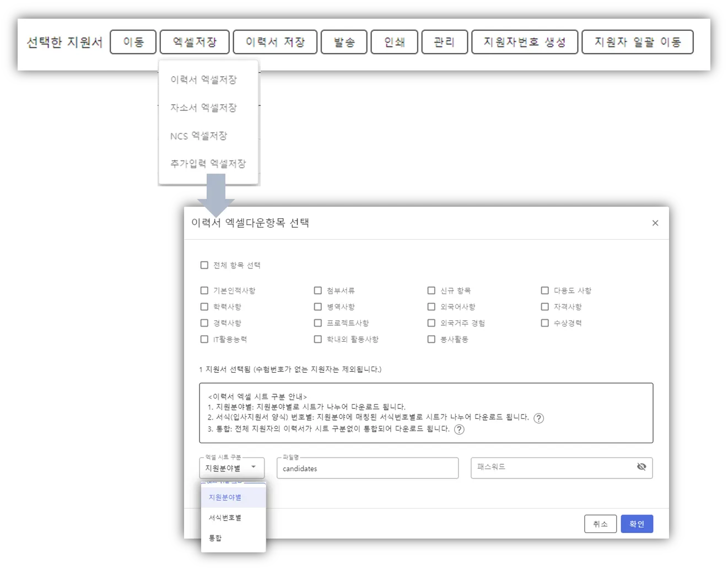Tick the 외국어사항 checkbox
Viewport: 728px width, 570px height.
432,306
